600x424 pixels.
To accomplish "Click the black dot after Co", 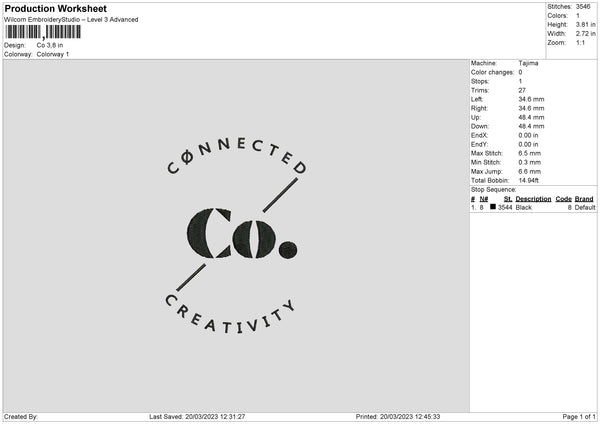I will pyautogui.click(x=288, y=250).
